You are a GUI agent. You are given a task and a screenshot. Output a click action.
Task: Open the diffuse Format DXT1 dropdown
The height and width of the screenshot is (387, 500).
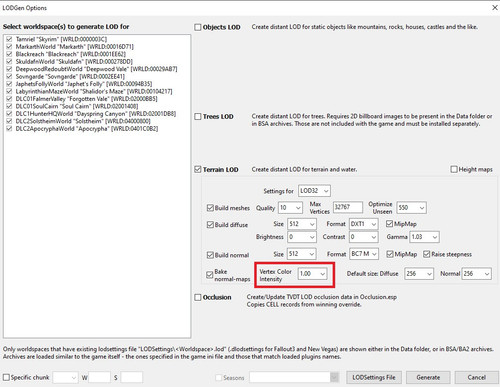point(364,224)
